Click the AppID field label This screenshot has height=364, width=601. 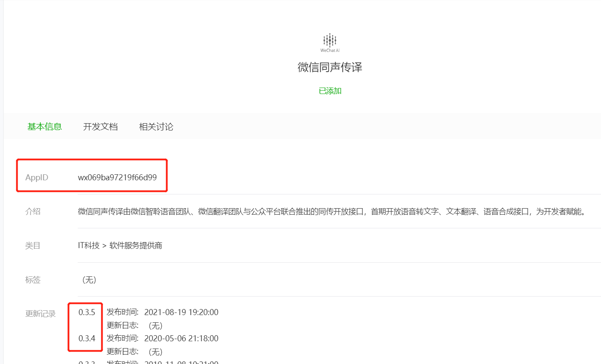36,177
